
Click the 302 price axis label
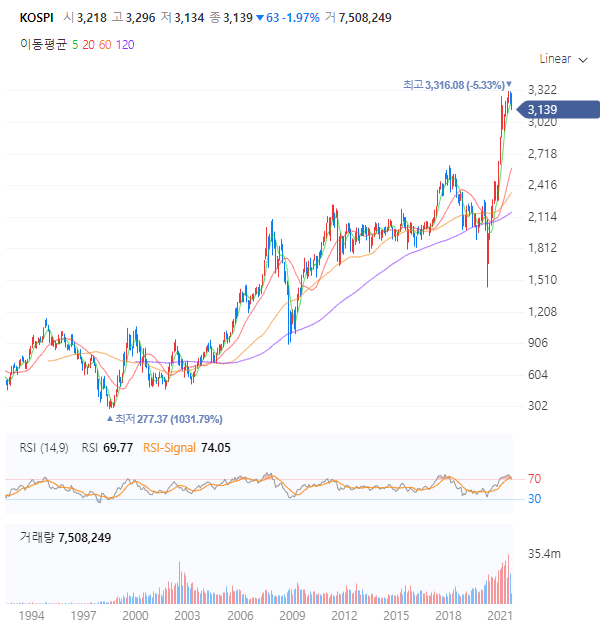tap(538, 406)
